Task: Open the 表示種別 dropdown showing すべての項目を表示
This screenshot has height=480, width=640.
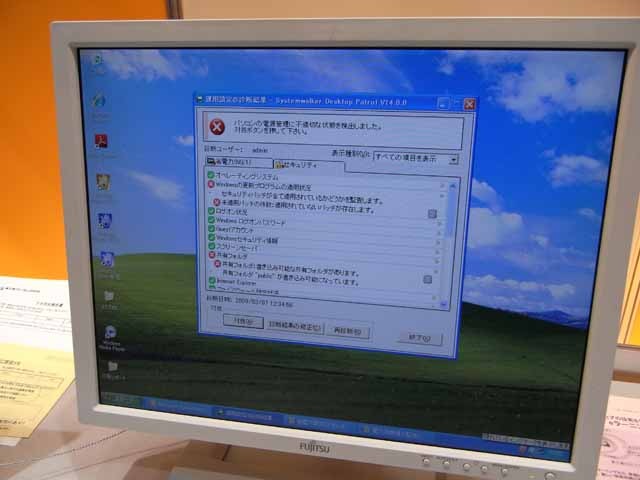Action: tap(416, 158)
